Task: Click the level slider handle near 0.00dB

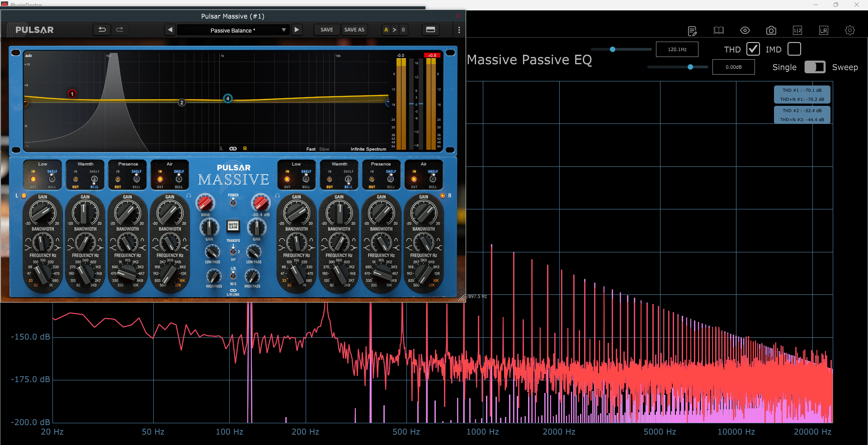Action: (x=690, y=67)
